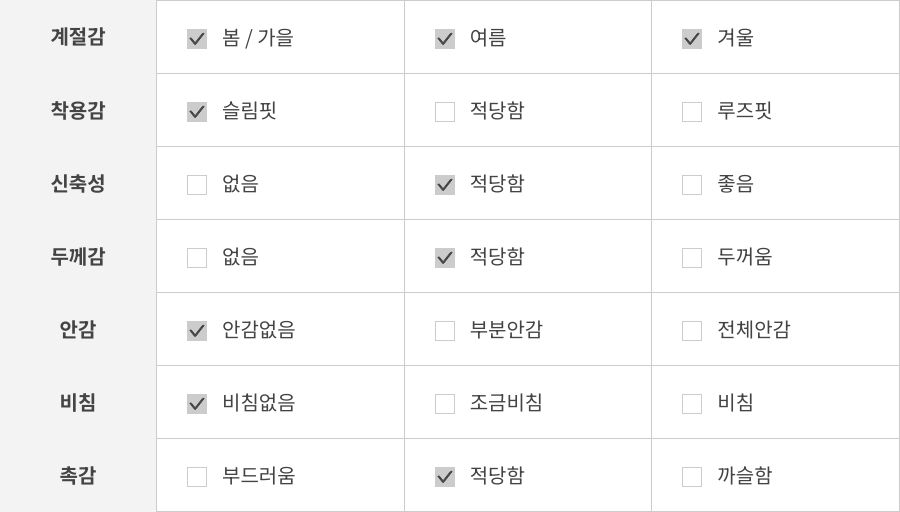900x512 pixels.
Task: Check 적당함 in the 착용감 row
Action: [445, 112]
